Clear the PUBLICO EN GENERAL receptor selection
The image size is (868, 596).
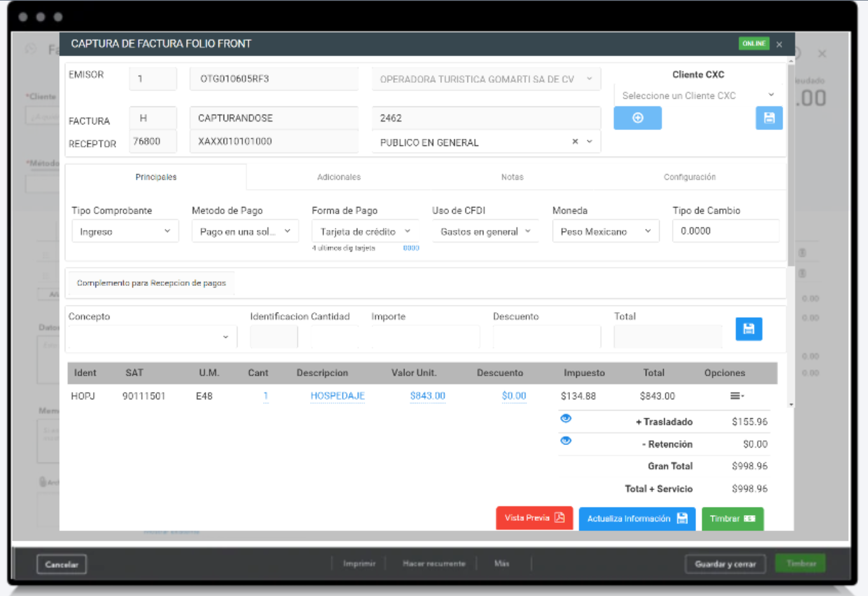pyautogui.click(x=575, y=142)
